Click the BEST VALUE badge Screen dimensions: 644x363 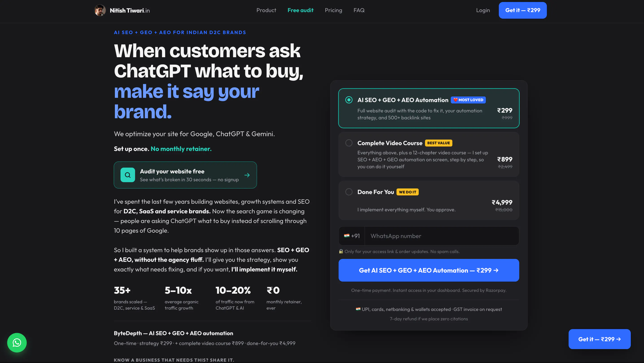point(438,143)
